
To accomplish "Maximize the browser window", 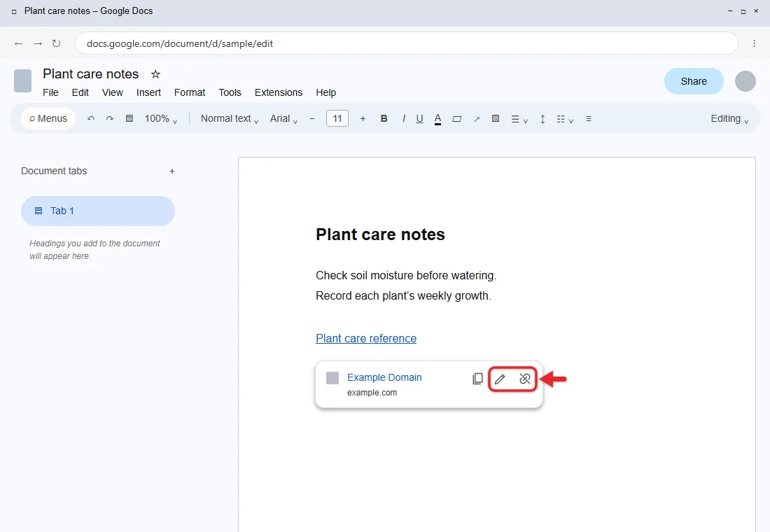I will 743,11.
